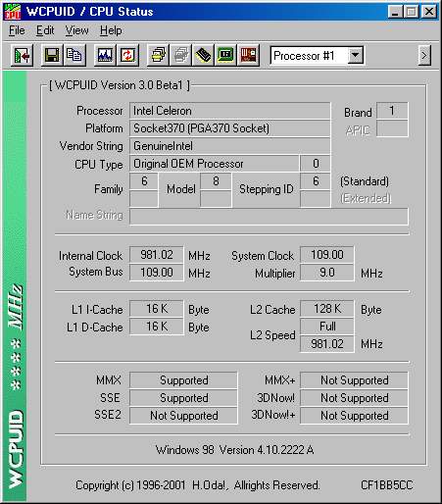The width and height of the screenshot is (442, 504).
Task: Click the toolbar overflow chevron arrow
Action: pyautogui.click(x=424, y=56)
